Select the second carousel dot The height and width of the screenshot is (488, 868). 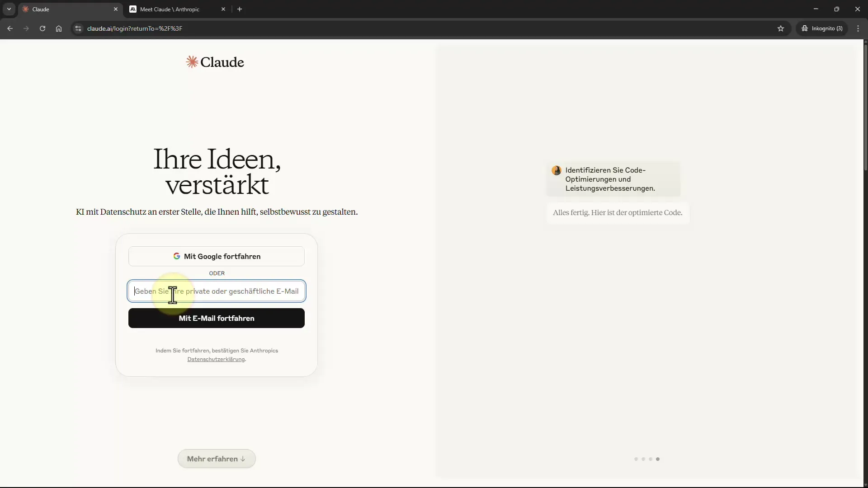643,459
